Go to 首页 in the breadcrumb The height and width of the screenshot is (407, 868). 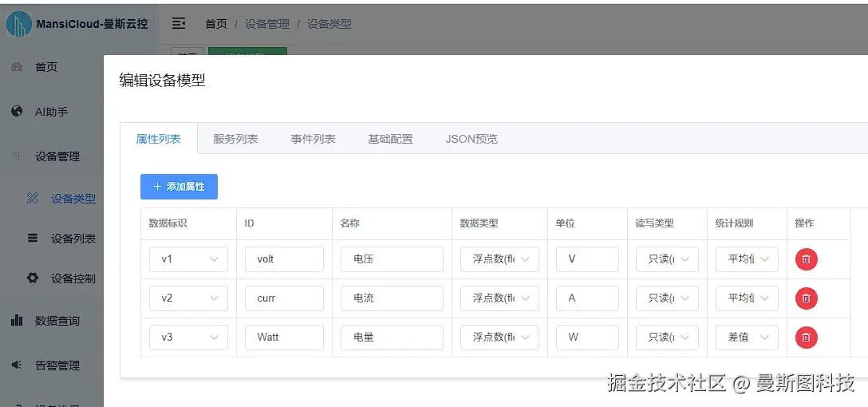click(x=216, y=24)
